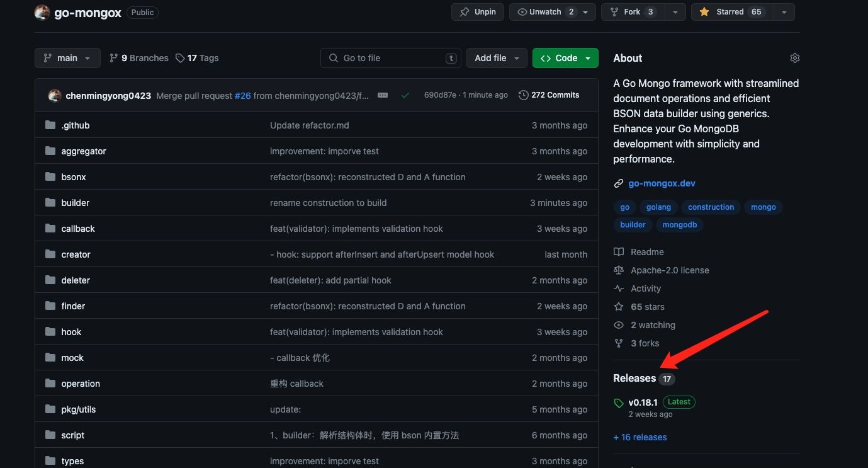
Task: Click the star outline next to 65 stars
Action: pos(619,307)
